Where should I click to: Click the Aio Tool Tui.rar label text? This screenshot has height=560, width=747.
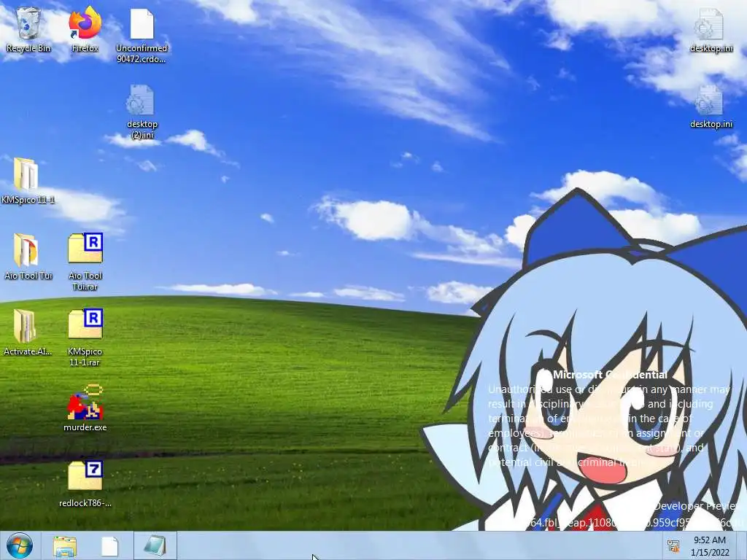(85, 281)
